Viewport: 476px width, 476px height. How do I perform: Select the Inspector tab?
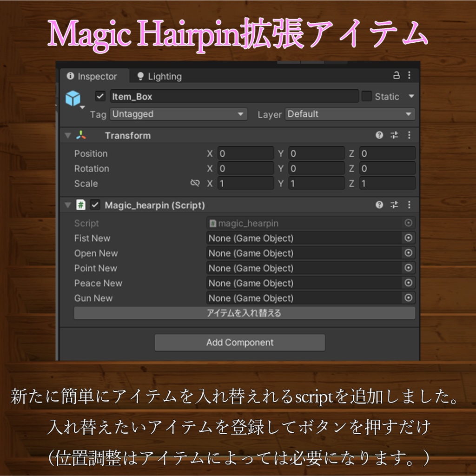(x=94, y=75)
